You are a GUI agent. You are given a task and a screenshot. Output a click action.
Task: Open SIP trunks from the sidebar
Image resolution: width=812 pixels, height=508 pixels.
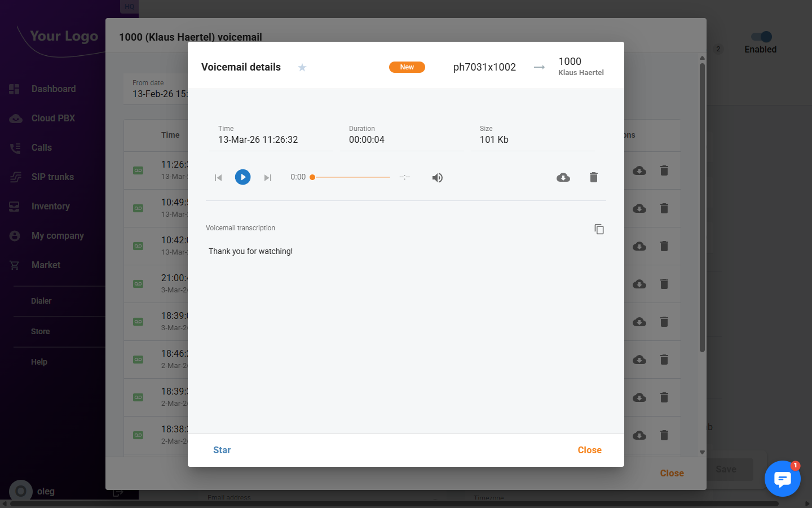tap(52, 177)
